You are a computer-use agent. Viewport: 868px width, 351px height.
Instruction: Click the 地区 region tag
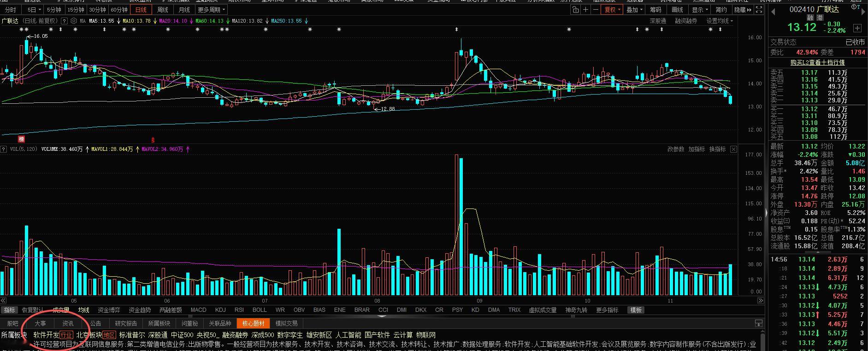click(x=109, y=335)
